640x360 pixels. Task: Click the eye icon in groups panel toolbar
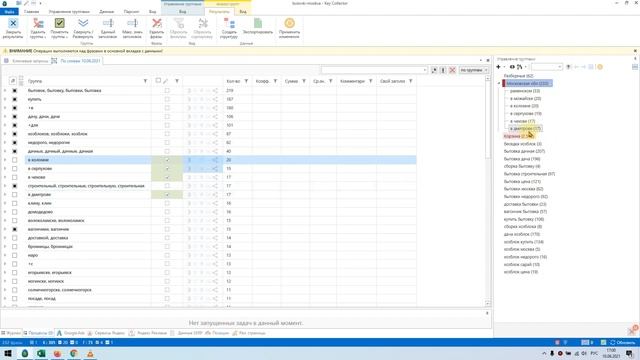(x=512, y=67)
